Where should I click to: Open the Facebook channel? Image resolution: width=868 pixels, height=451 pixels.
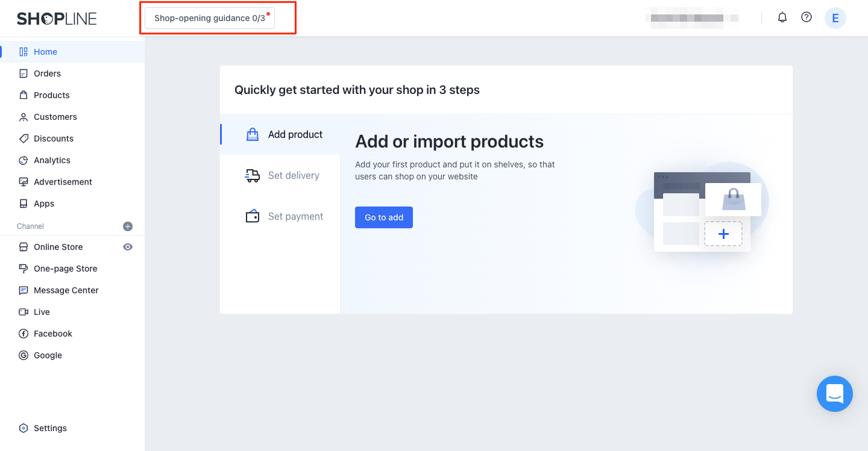tap(52, 334)
